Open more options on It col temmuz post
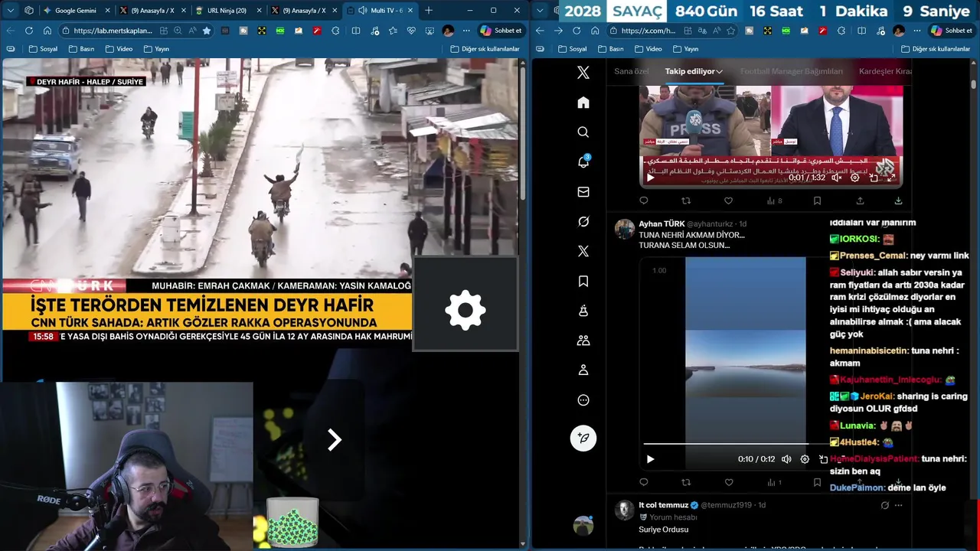 899,505
